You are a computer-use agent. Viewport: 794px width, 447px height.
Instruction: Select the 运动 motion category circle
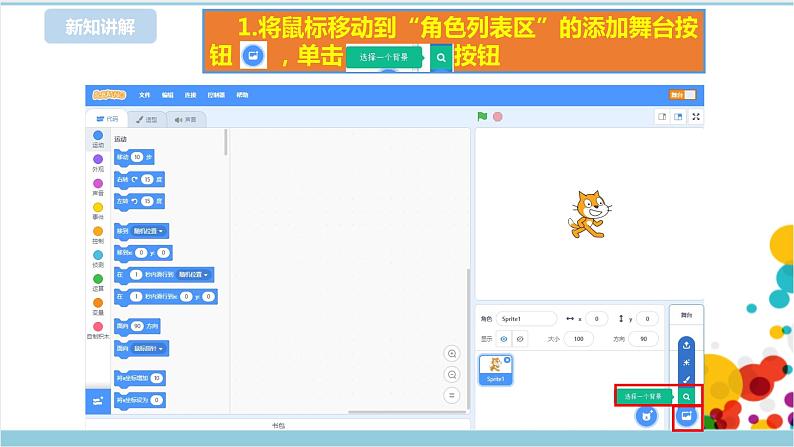coord(98,135)
